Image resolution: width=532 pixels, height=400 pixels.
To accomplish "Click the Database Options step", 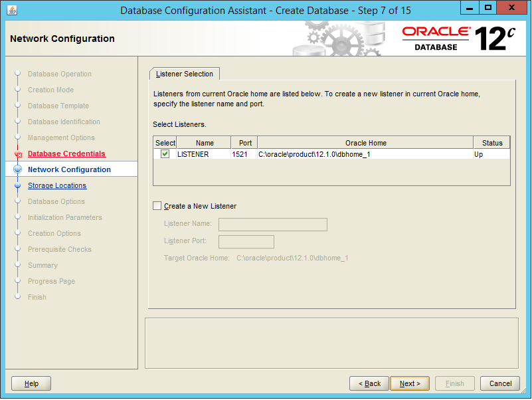I will tap(56, 201).
